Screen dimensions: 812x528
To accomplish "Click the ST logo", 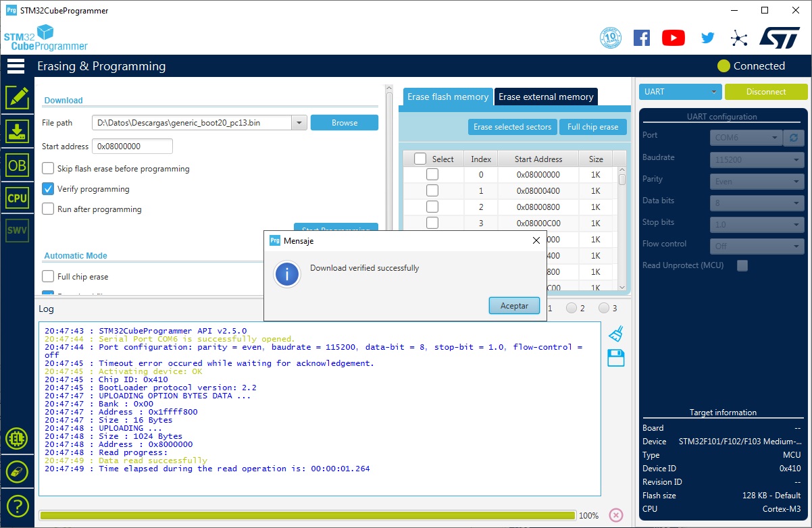I will pyautogui.click(x=780, y=37).
